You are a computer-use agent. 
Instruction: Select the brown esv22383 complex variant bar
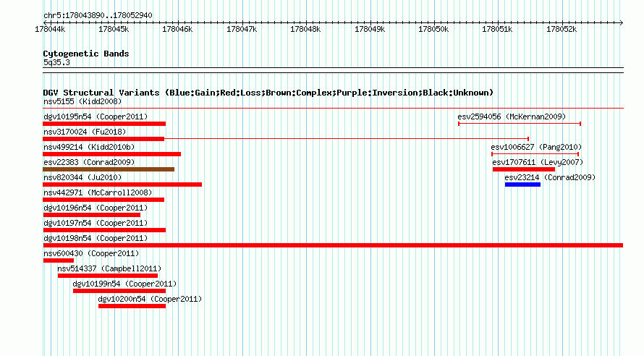coord(109,169)
